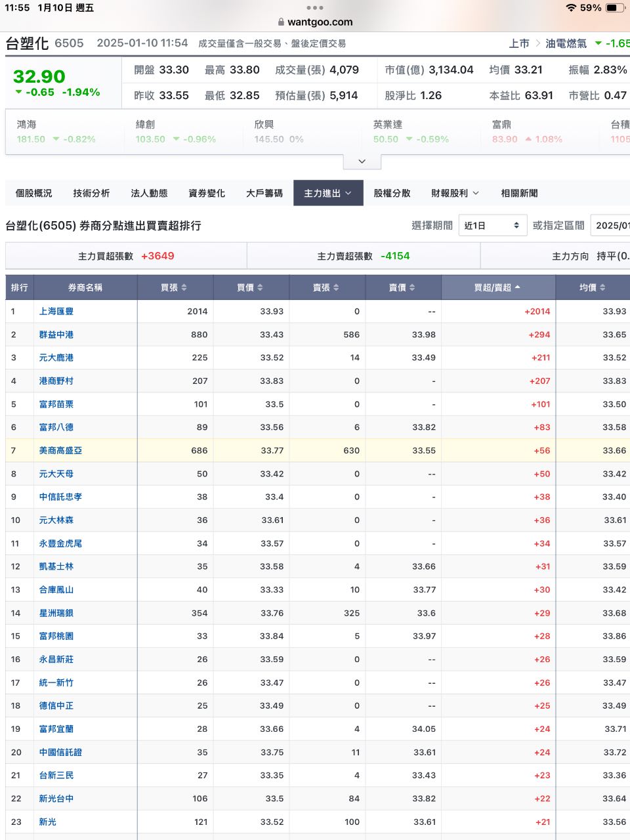Tap the lock icon beside wantgoo.com
The image size is (630, 840).
281,22
